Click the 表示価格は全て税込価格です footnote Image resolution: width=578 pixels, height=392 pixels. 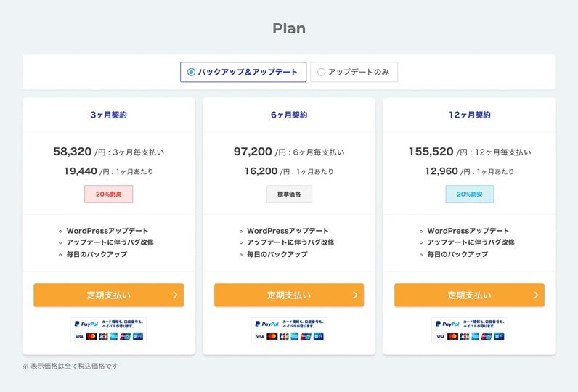pyautogui.click(x=74, y=366)
